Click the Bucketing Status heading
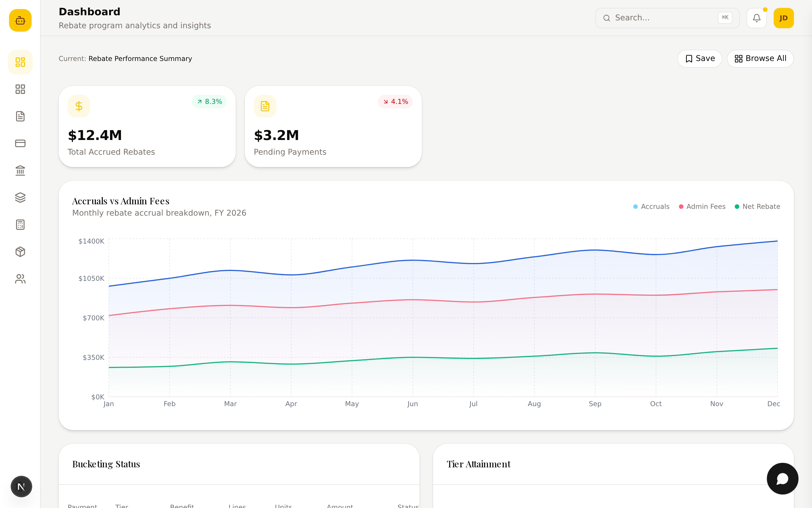812x508 pixels. 106,464
